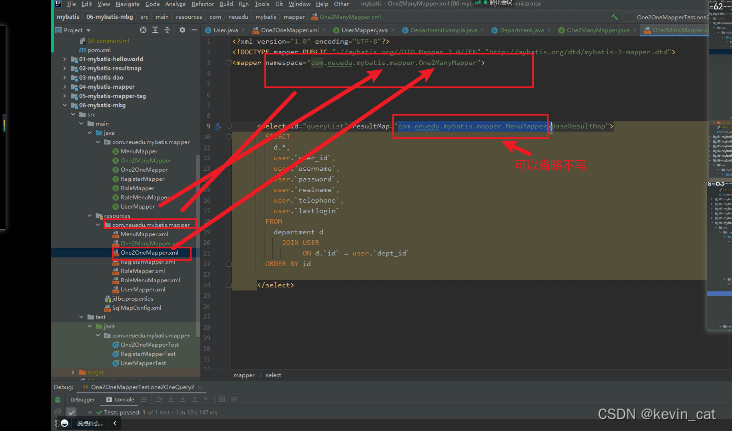Expand the 05-mybatis-mapper-tag module

(x=65, y=96)
